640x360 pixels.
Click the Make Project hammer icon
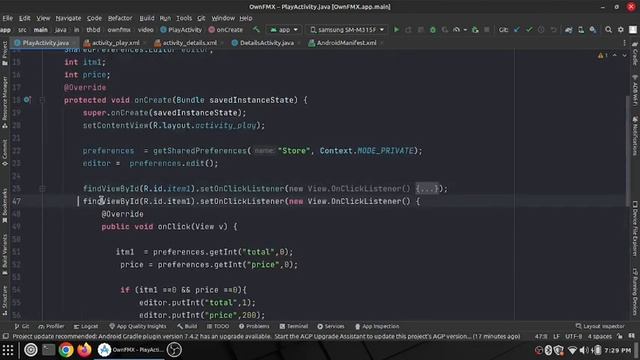(256, 29)
